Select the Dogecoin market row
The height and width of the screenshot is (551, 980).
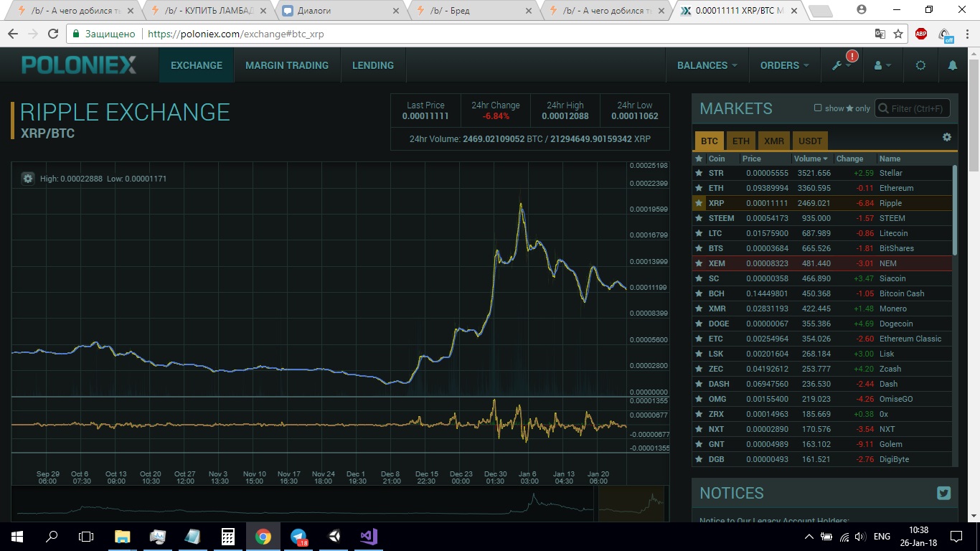tap(823, 324)
